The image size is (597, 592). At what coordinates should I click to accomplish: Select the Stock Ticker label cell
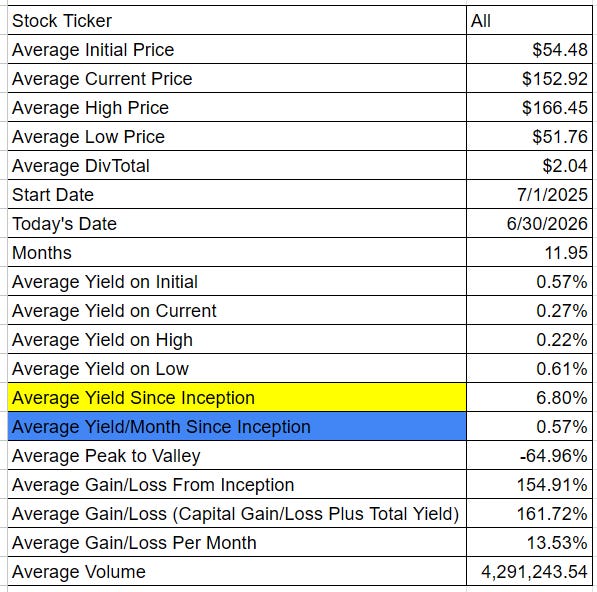pos(237,20)
